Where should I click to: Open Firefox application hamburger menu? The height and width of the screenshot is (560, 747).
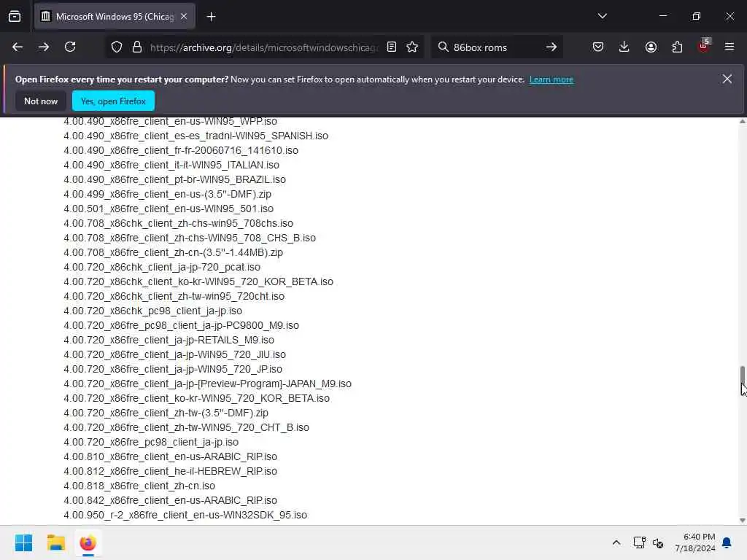tap(729, 47)
